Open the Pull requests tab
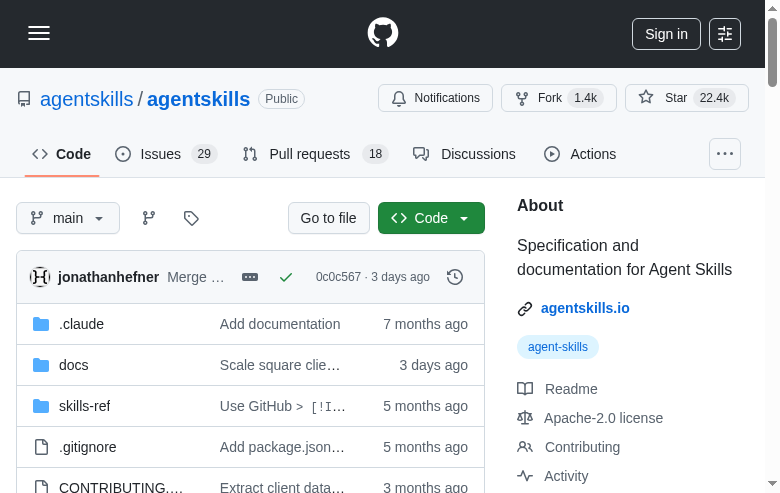The width and height of the screenshot is (780, 493). tap(315, 154)
